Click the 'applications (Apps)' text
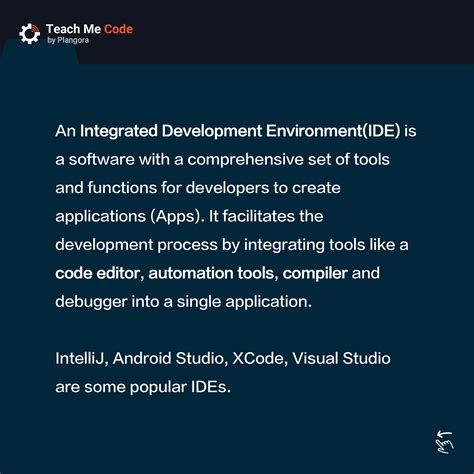 [128, 217]
